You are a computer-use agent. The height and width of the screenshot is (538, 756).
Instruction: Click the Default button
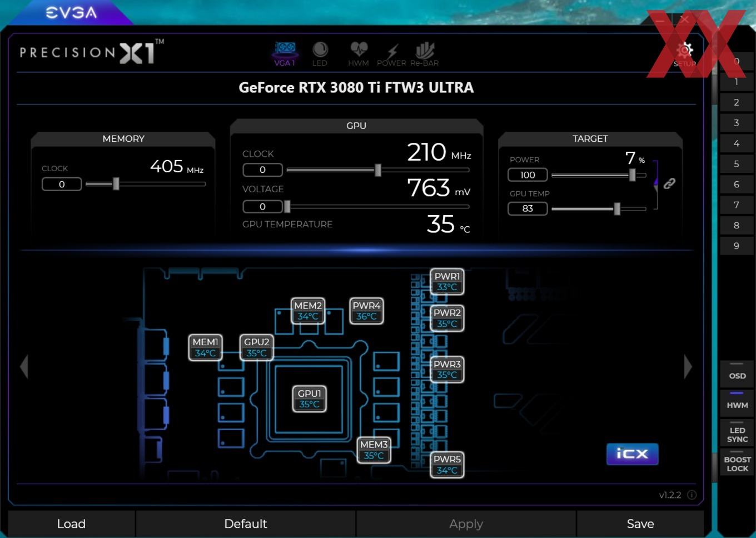pos(246,524)
